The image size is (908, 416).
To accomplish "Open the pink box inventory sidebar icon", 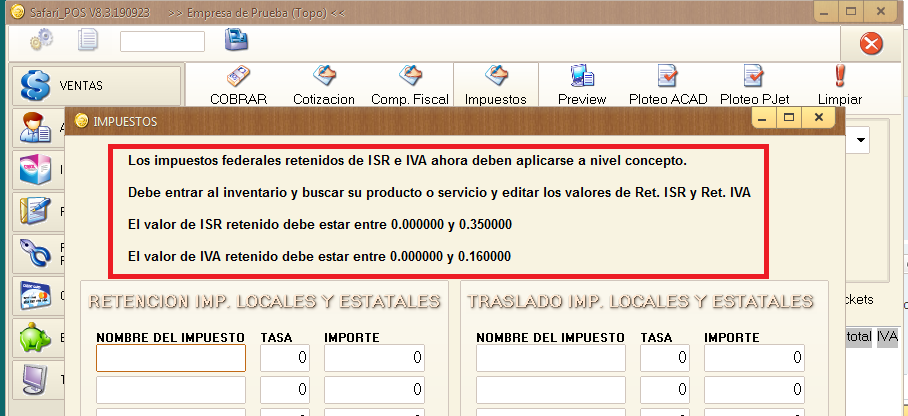I will coord(36,169).
